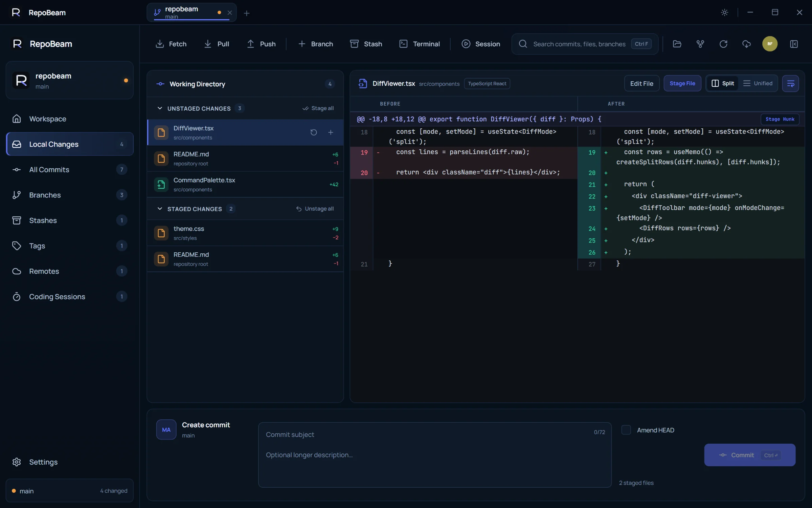Toggle word wrap icon in diff header
The height and width of the screenshot is (508, 812).
pos(790,84)
